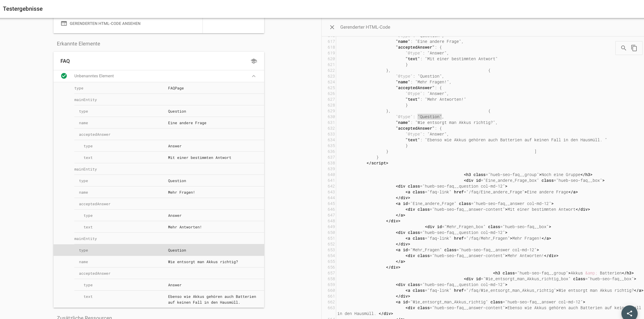Click code line 651 href '/faq/Mehr_Fragen'
Image resolution: width=644 pixels, height=319 pixels.
(478, 238)
